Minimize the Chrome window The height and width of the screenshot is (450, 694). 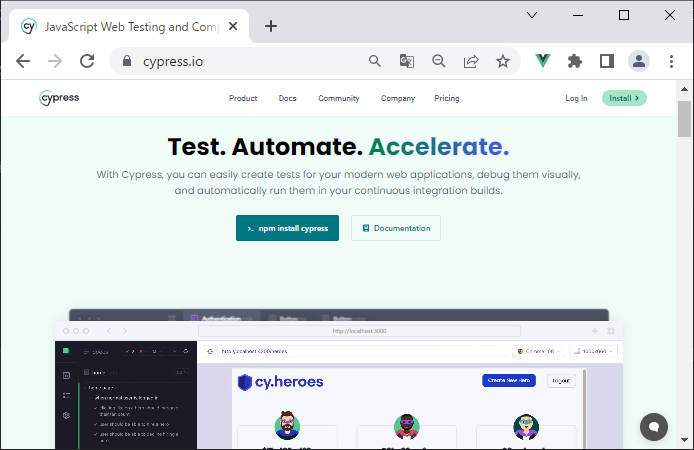point(578,15)
